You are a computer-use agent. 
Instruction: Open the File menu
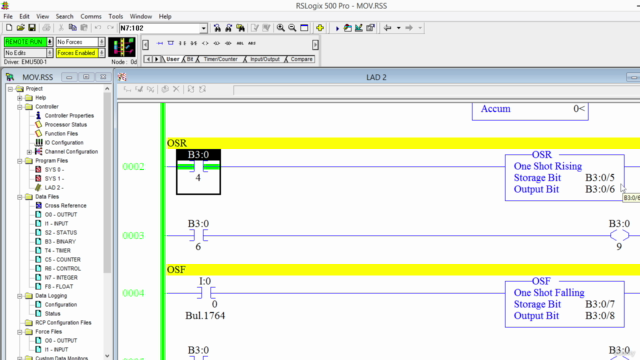point(8,16)
